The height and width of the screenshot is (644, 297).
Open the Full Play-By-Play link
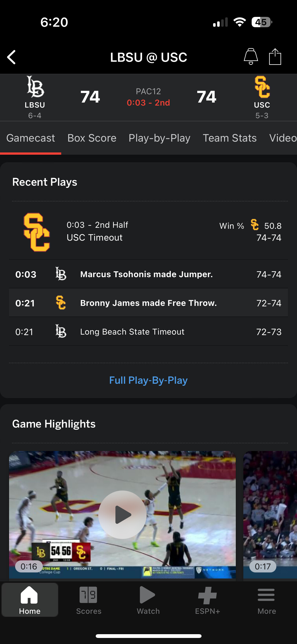coord(148,380)
